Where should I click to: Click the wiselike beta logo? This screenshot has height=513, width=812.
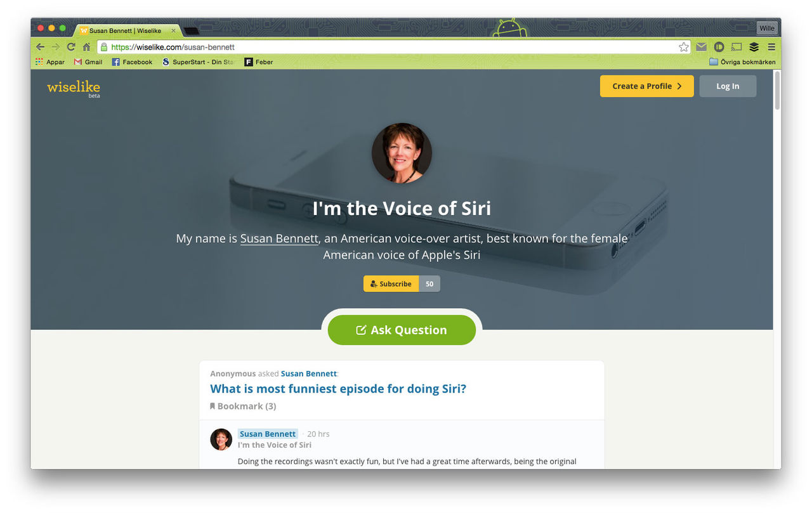[74, 88]
